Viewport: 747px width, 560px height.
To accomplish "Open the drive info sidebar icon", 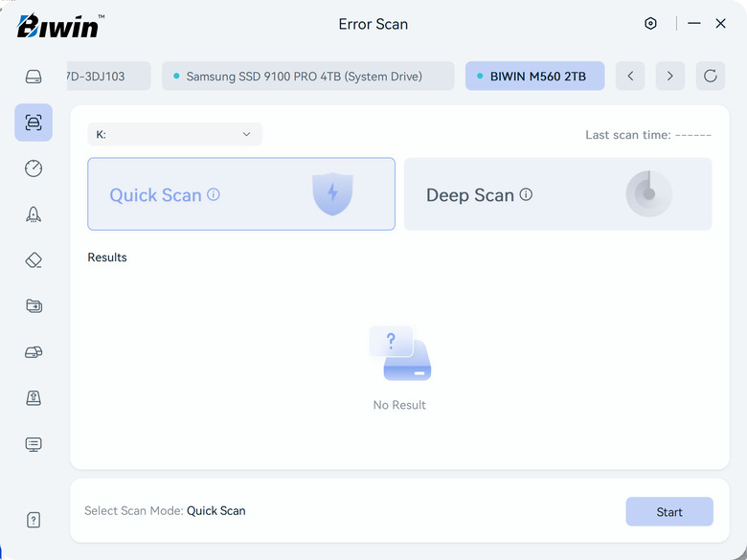I will [x=34, y=77].
